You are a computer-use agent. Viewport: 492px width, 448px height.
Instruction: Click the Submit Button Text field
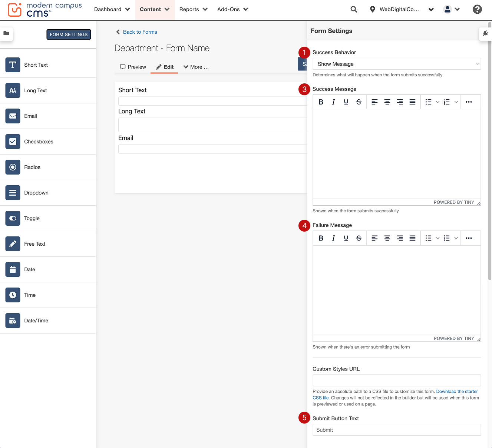tap(397, 430)
